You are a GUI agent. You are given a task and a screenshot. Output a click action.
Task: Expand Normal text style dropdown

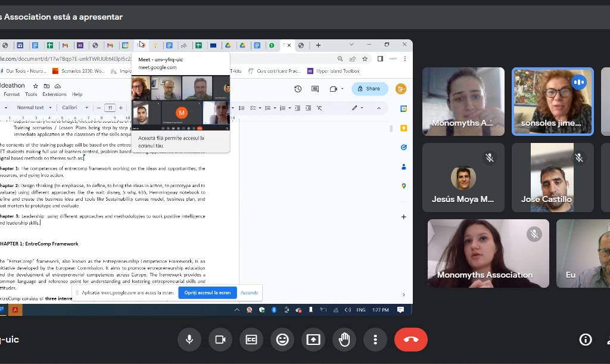pyautogui.click(x=33, y=108)
